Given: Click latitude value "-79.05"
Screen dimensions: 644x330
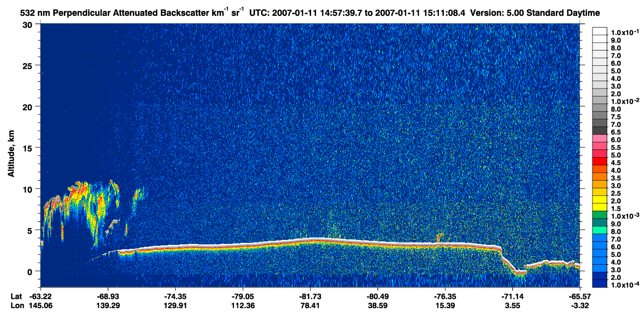Looking at the screenshot, I should [x=243, y=296].
